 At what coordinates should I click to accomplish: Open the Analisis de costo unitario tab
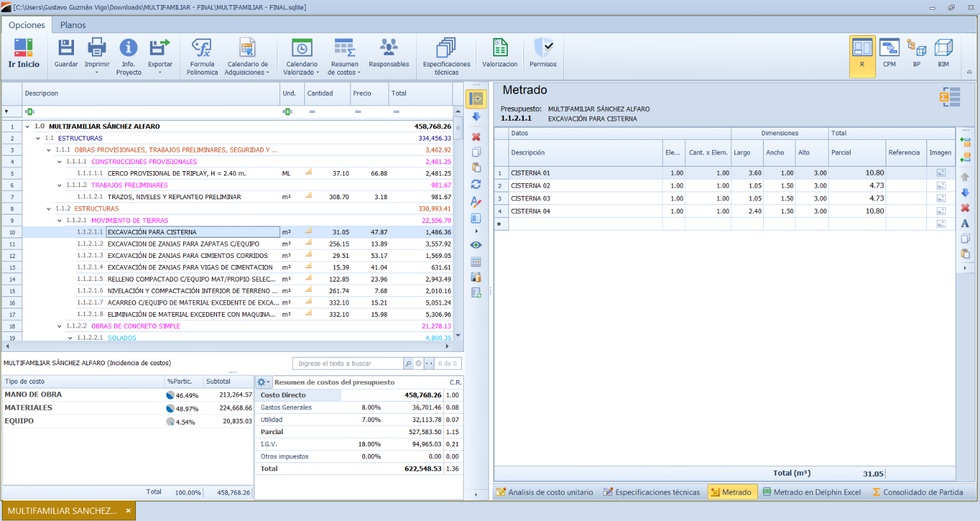pos(545,492)
